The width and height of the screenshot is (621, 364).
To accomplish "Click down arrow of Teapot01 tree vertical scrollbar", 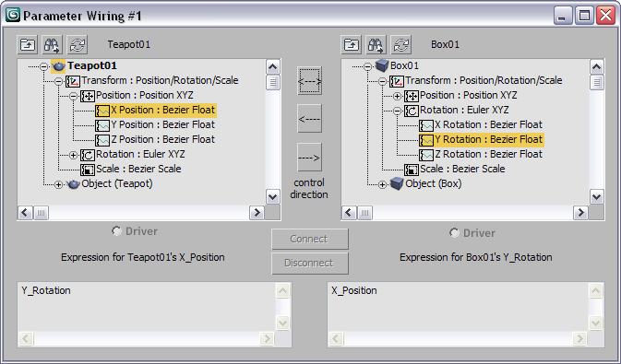I will click(272, 196).
